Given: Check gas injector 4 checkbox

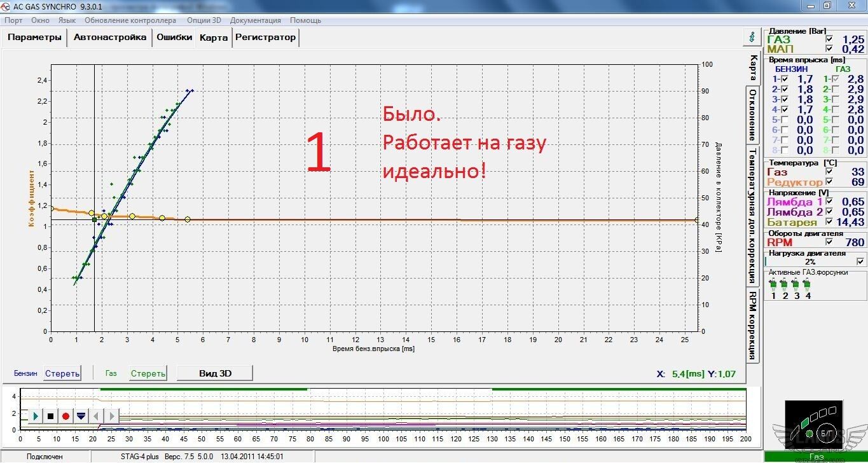Looking at the screenshot, I should (x=836, y=110).
